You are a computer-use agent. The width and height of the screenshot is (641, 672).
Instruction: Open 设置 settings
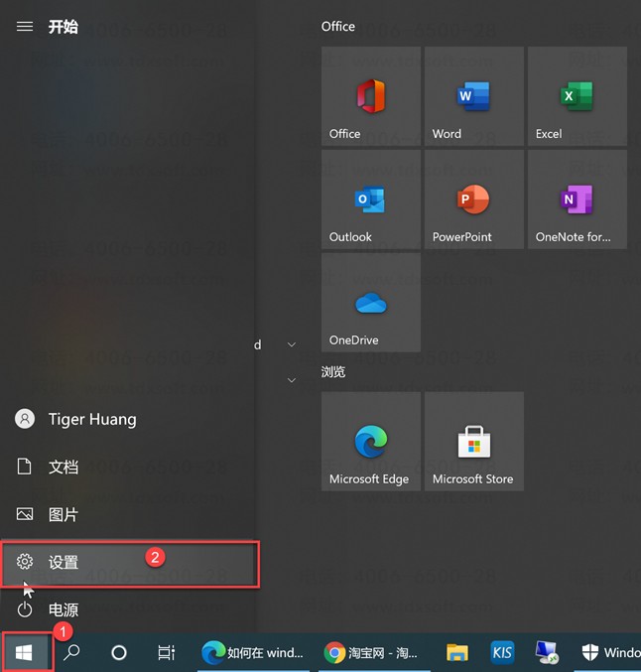pyautogui.click(x=130, y=564)
